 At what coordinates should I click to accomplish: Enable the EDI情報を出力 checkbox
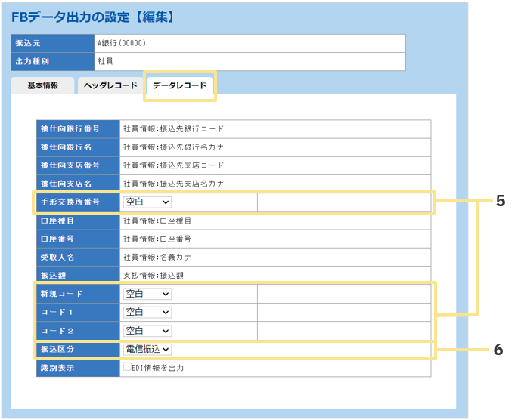[127, 368]
